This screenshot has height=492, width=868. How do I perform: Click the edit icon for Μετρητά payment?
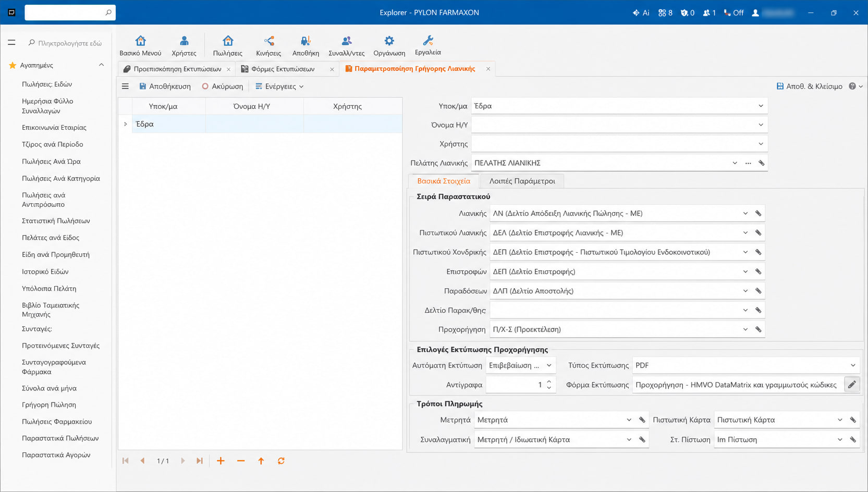click(642, 420)
